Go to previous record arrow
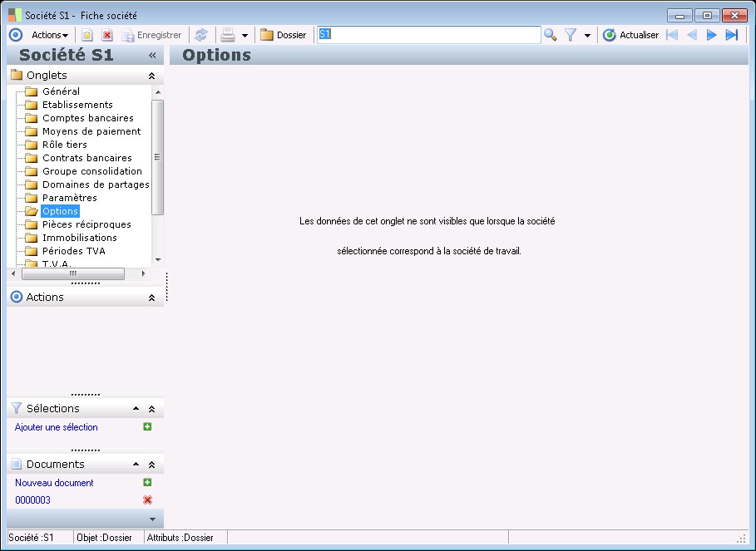Image resolution: width=756 pixels, height=551 pixels. coord(692,35)
